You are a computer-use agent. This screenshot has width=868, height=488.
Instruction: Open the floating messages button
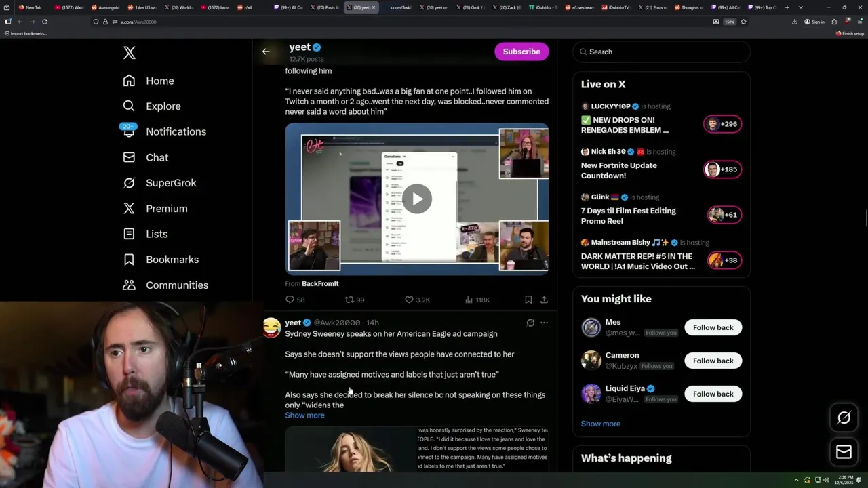tap(844, 451)
